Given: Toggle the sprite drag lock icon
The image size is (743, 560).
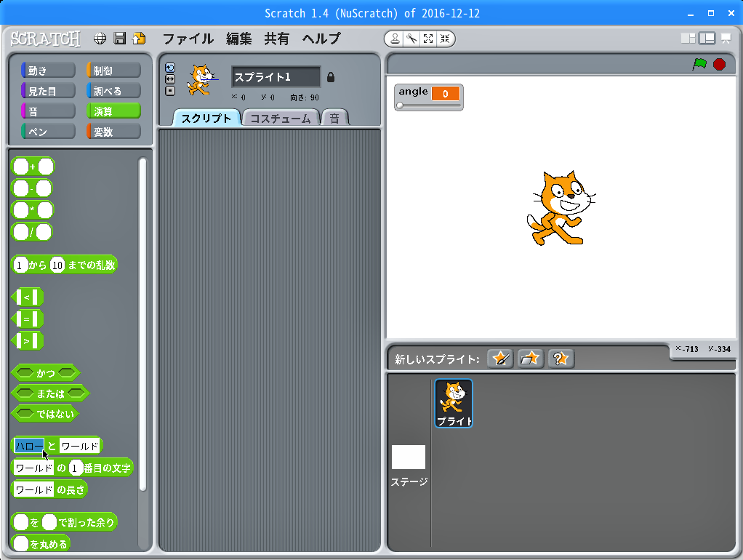Looking at the screenshot, I should [x=331, y=77].
